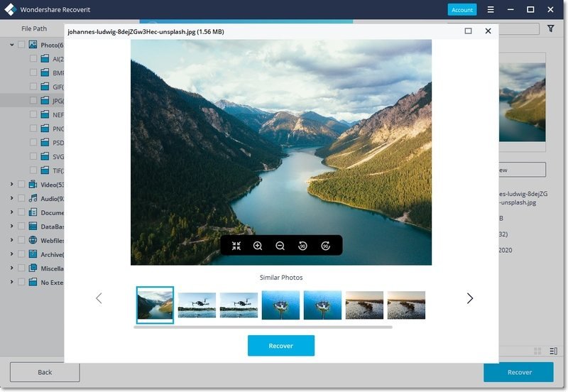Close the photo preview dialog

(x=488, y=31)
